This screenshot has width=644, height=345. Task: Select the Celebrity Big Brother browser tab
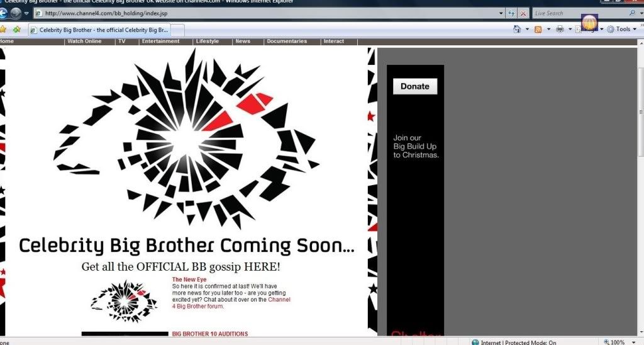pos(100,30)
